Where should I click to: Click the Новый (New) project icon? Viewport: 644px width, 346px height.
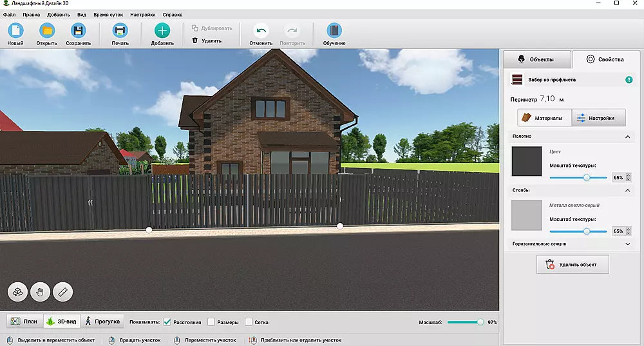tap(15, 31)
